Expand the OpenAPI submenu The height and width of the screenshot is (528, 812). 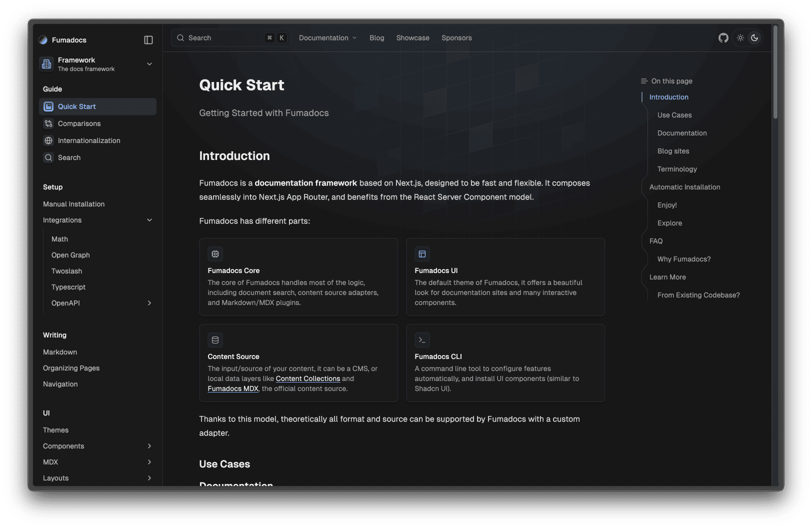(149, 303)
